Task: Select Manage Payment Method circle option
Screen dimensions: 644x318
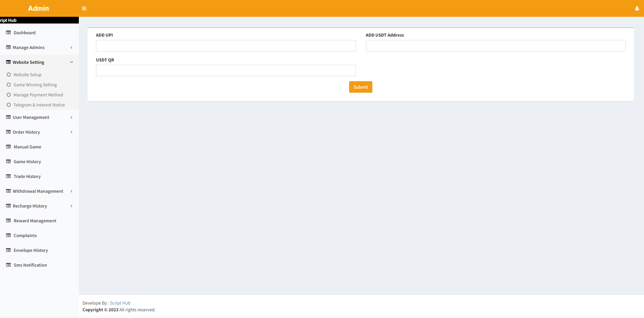Action: click(x=9, y=95)
